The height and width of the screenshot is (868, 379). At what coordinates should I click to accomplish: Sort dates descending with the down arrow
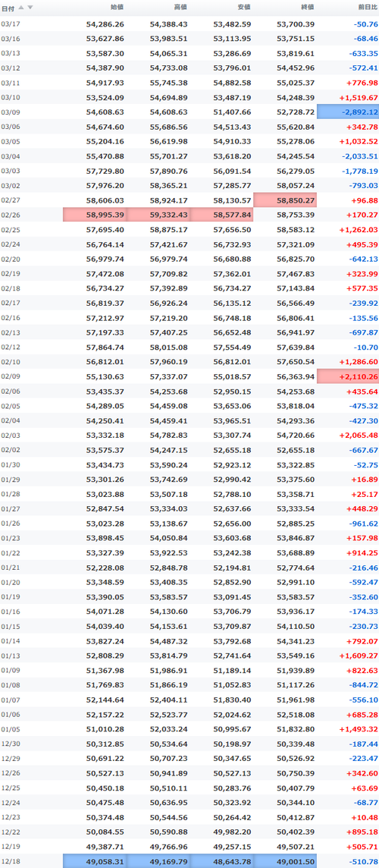click(30, 7)
